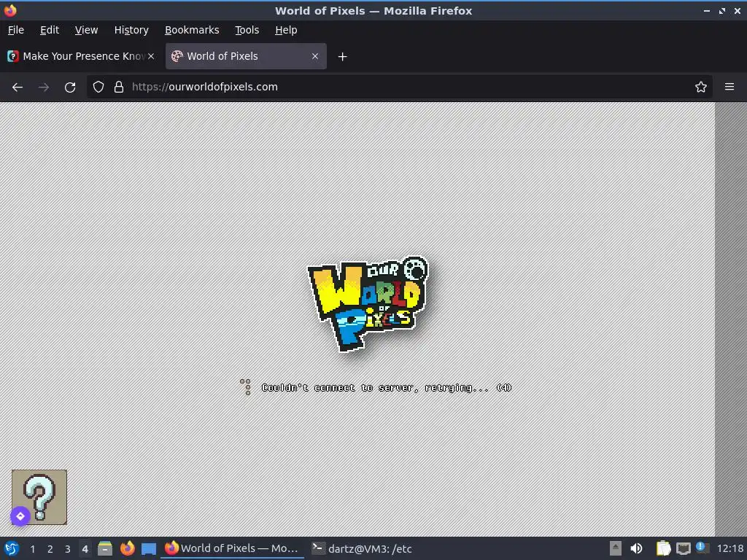
Task: Click the loading spinner beside the retry message
Action: 246,386
